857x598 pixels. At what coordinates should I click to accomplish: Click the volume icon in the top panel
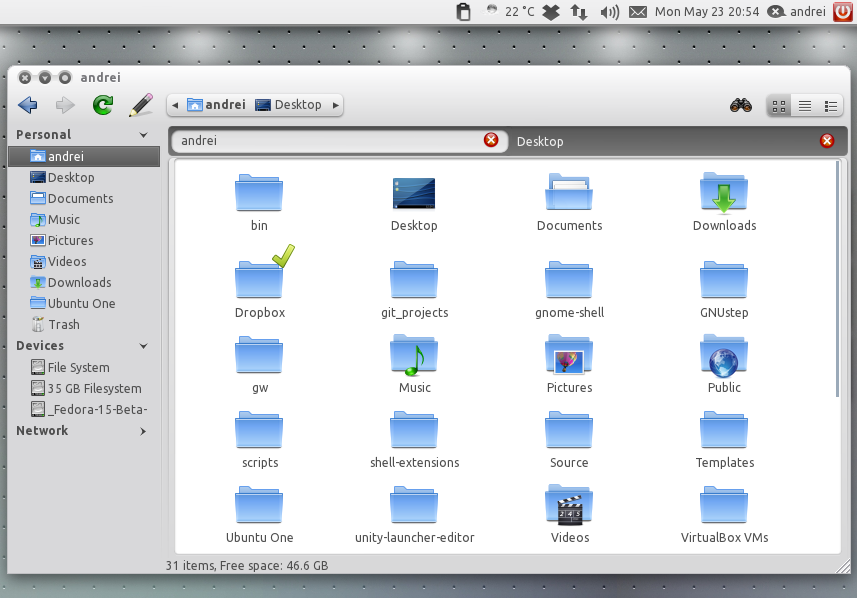pos(609,12)
